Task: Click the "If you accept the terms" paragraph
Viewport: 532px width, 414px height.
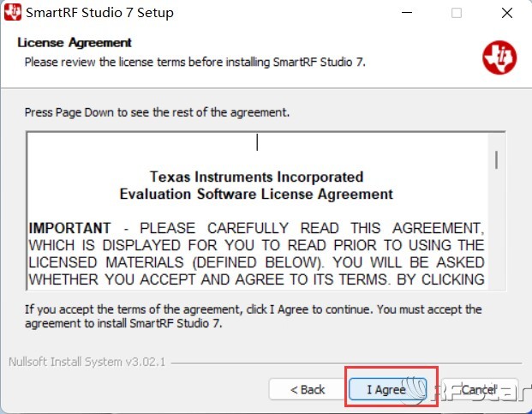Action: [x=253, y=315]
